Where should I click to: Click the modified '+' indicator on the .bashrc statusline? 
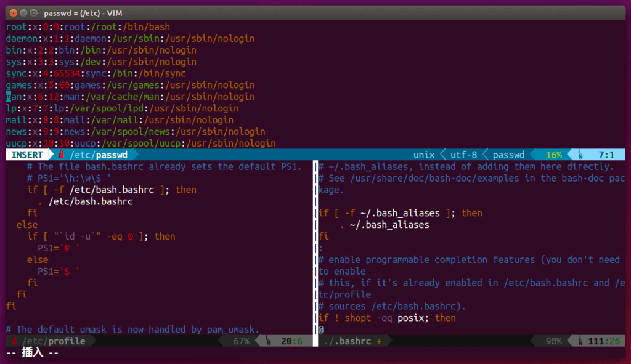click(x=380, y=340)
